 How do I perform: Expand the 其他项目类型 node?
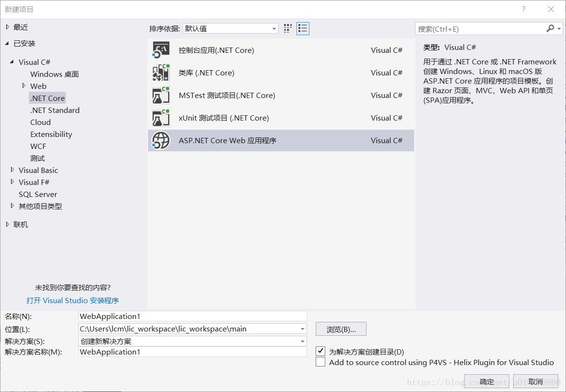[12, 206]
